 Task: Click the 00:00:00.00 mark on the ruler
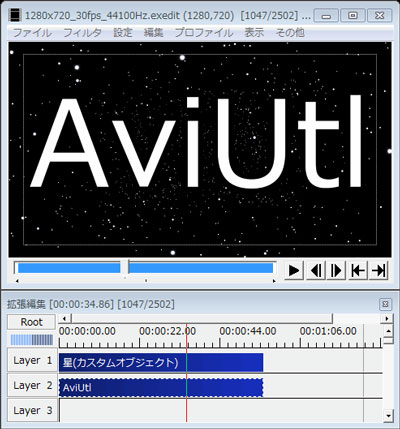click(87, 331)
